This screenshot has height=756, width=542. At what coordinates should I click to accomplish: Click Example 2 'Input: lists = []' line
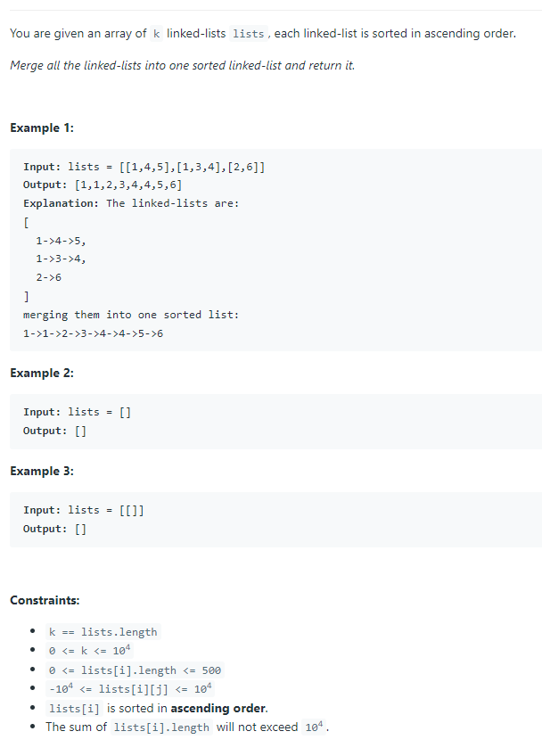78,412
